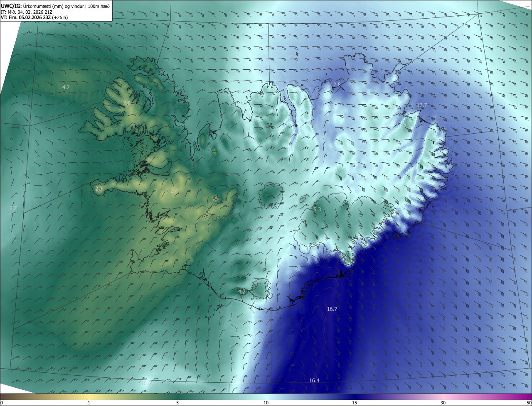Click the 50 tick on the color scale

(529, 403)
